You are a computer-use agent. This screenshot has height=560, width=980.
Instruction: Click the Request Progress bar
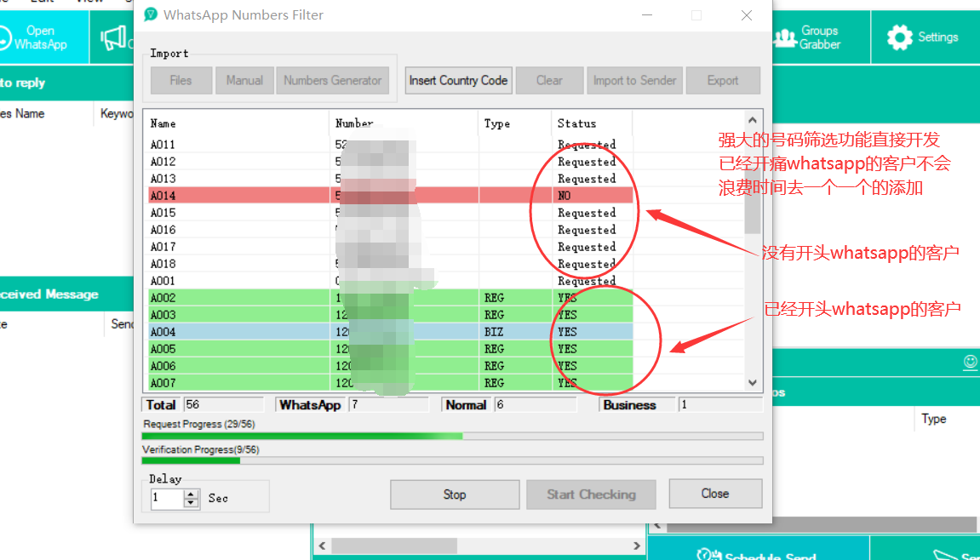click(452, 436)
